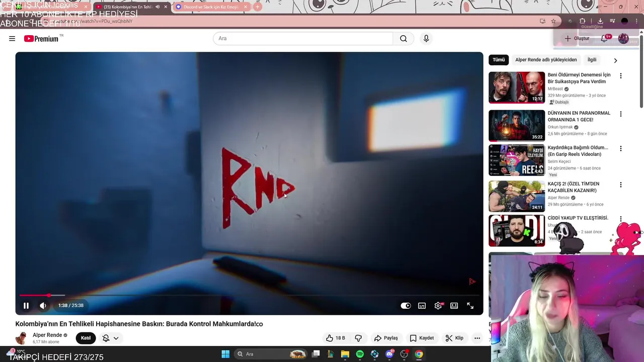
Task: Open the Windows Start menu
Action: tap(225, 354)
